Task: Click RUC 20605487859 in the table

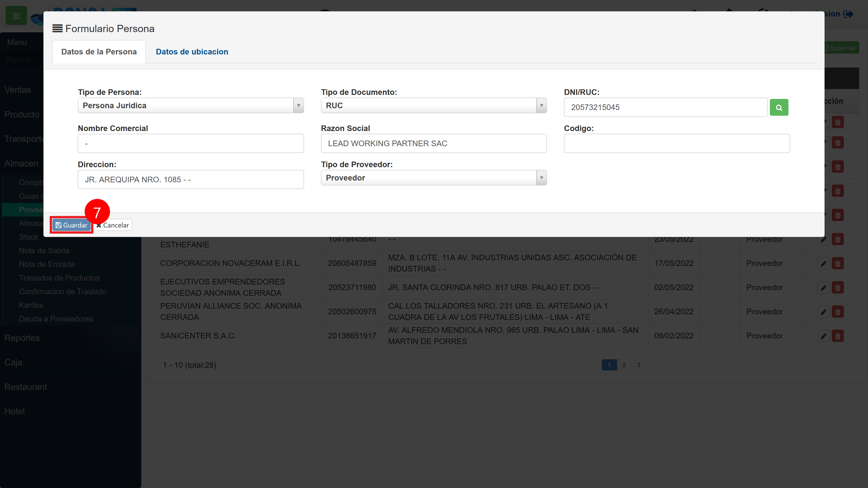Action: pyautogui.click(x=352, y=263)
